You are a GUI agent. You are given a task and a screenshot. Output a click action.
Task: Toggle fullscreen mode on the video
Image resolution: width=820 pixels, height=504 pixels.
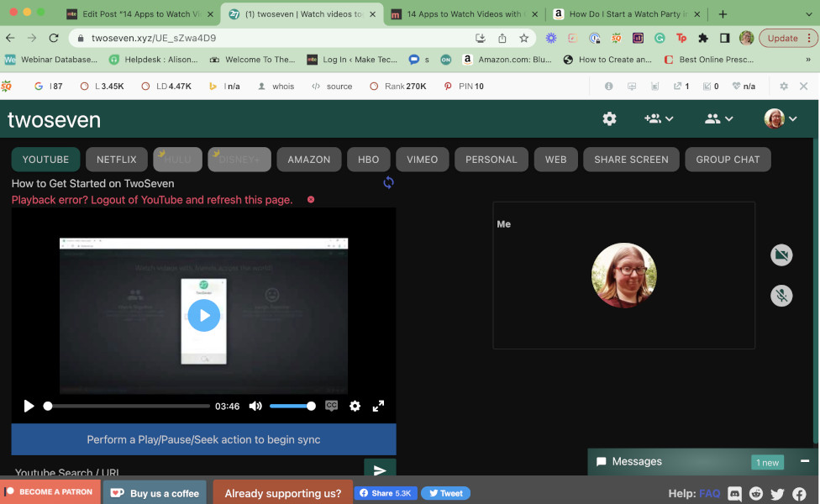click(378, 406)
